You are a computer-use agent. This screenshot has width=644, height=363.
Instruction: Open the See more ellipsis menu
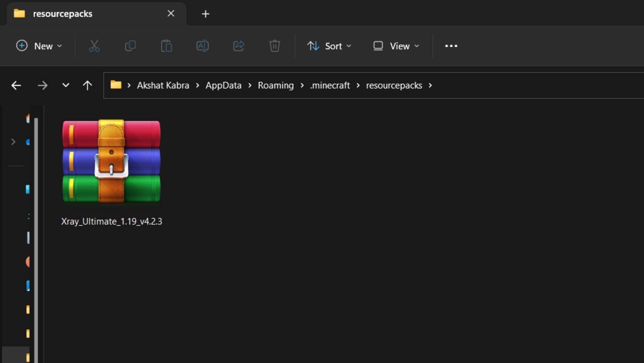(451, 46)
